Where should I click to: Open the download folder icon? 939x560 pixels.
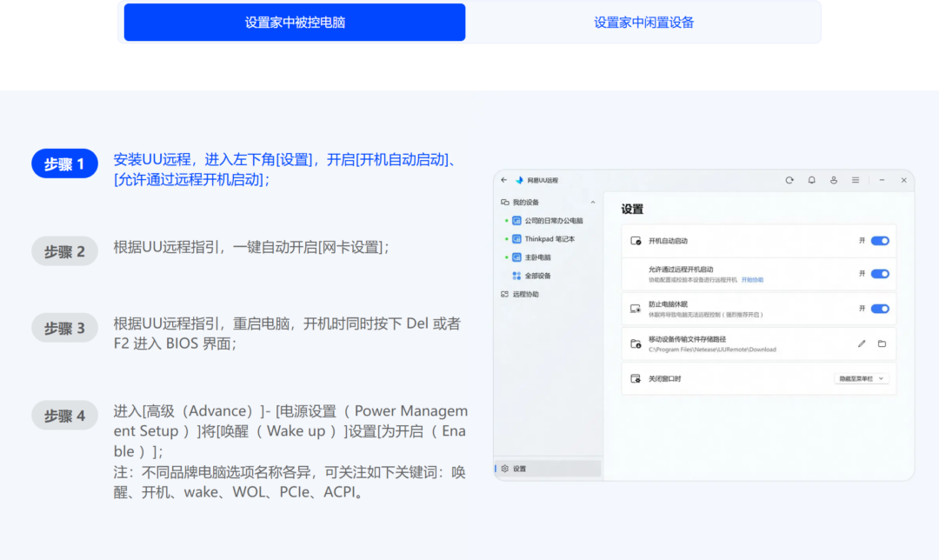(882, 343)
